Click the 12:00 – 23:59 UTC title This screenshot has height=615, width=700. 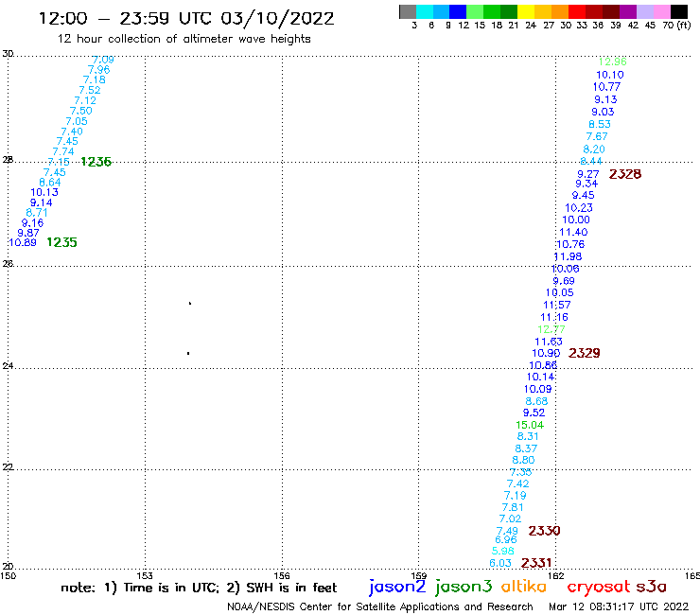pos(186,19)
